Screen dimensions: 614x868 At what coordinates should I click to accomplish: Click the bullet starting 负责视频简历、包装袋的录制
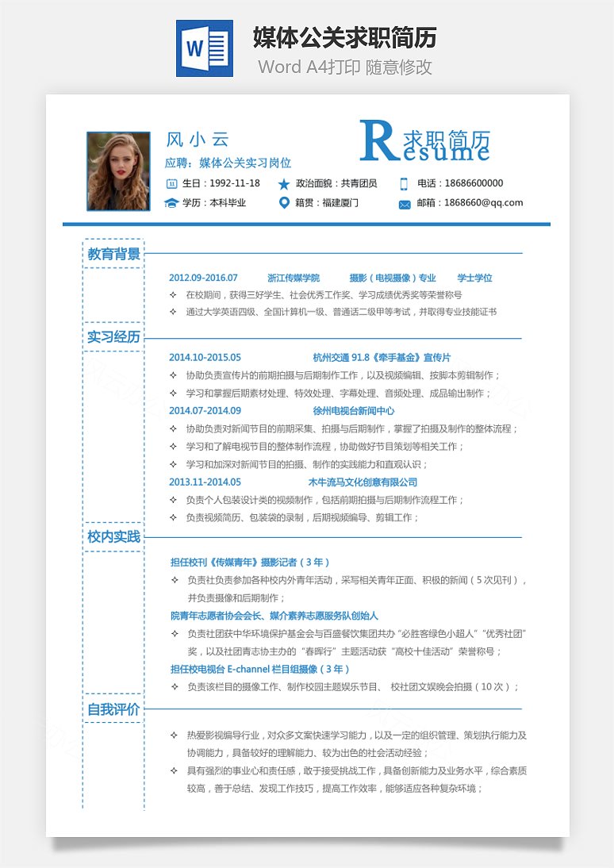[294, 517]
